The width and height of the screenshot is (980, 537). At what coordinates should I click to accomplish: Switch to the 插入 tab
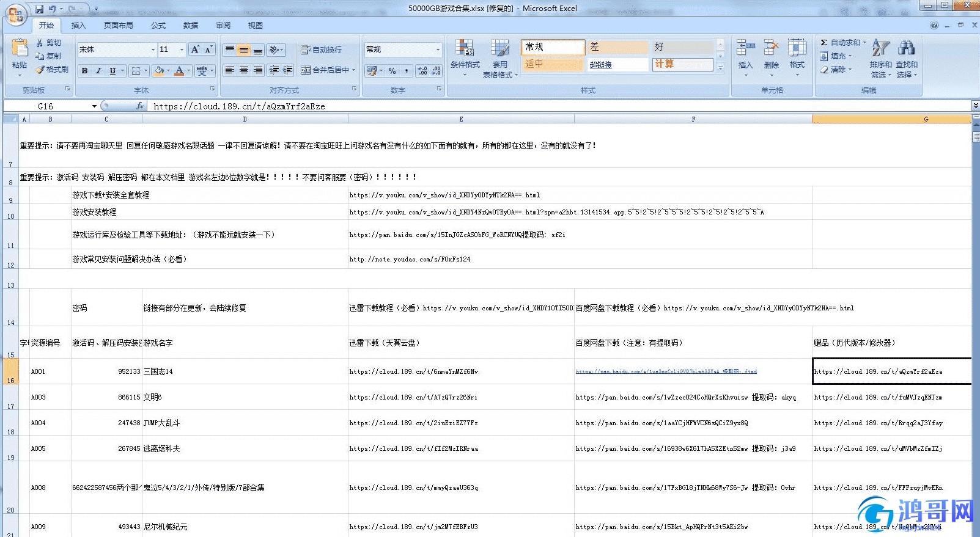click(78, 26)
